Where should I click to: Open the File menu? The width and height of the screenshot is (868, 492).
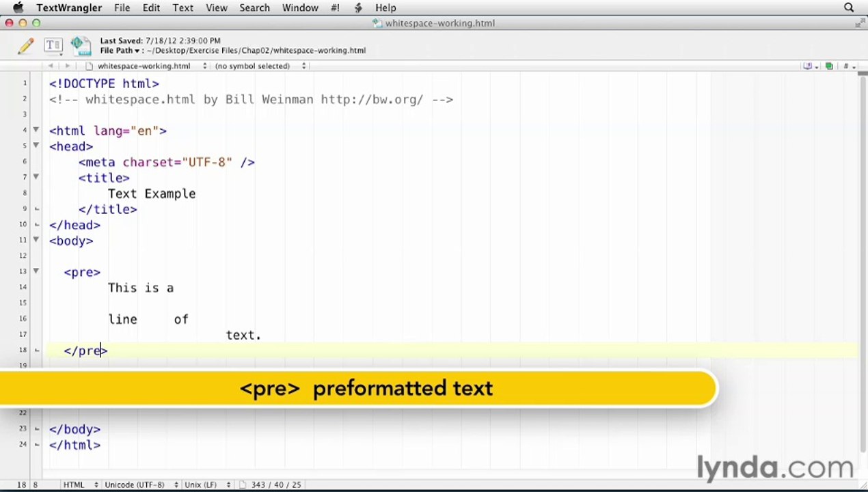[x=122, y=8]
